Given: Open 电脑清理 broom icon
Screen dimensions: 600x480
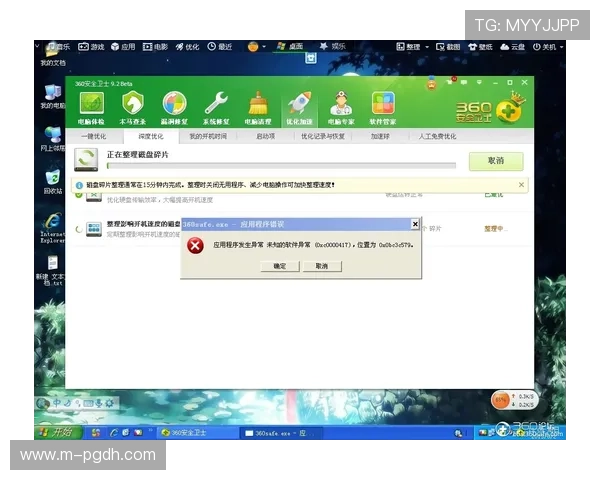Looking at the screenshot, I should click(x=258, y=108).
